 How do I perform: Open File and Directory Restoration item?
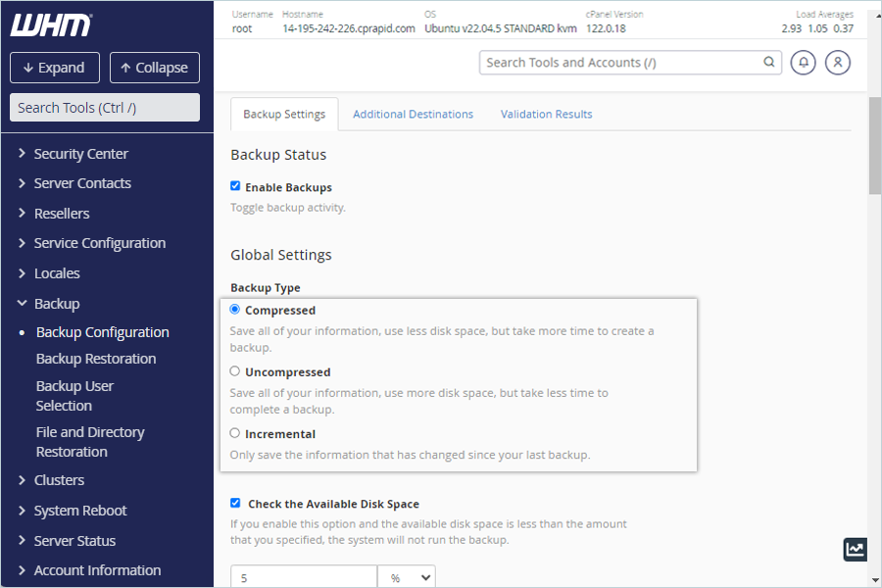point(90,442)
